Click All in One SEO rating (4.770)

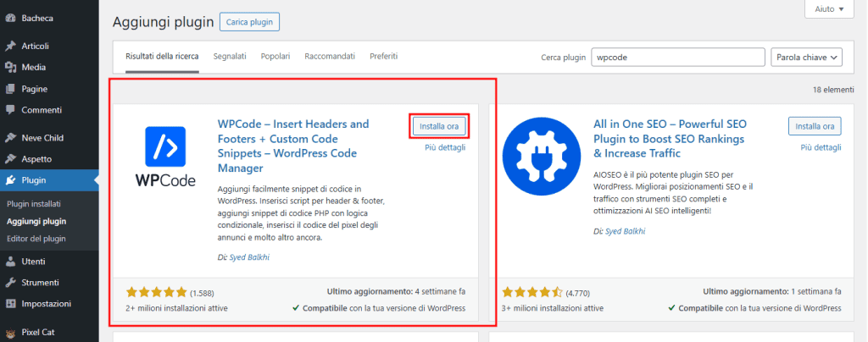546,292
